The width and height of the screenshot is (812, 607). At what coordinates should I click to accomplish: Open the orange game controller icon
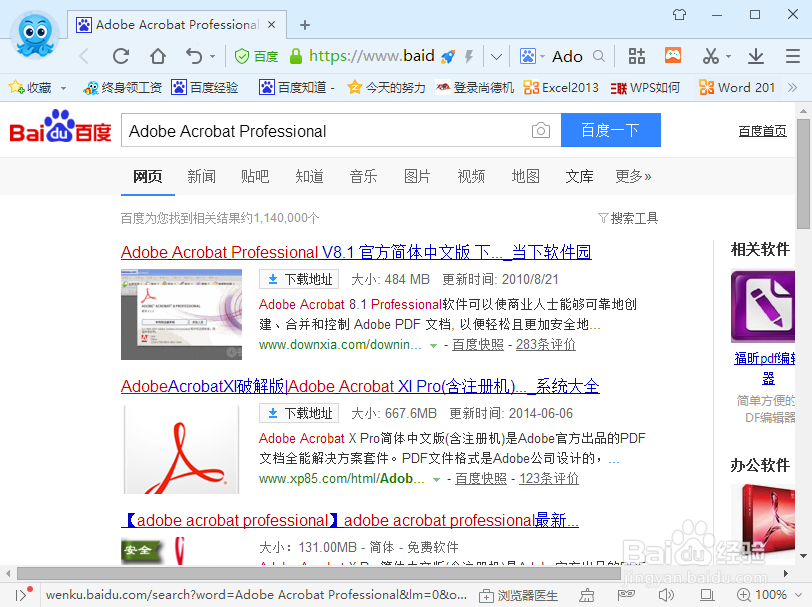click(x=673, y=55)
